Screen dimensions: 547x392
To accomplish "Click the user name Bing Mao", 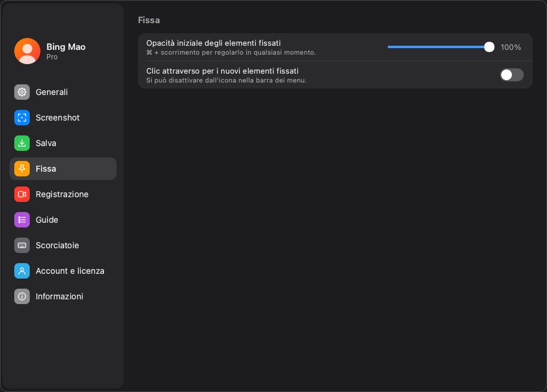I will [66, 47].
